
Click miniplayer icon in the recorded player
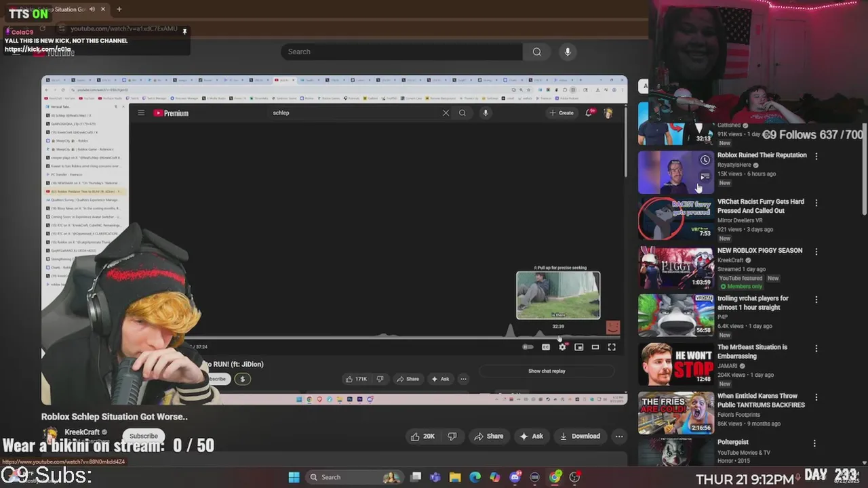(578, 347)
